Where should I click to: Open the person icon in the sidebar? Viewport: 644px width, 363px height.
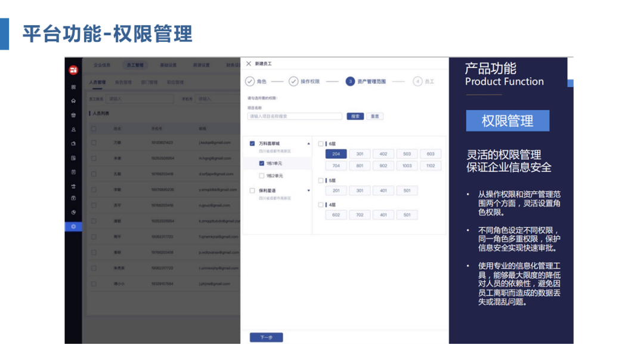tap(73, 130)
